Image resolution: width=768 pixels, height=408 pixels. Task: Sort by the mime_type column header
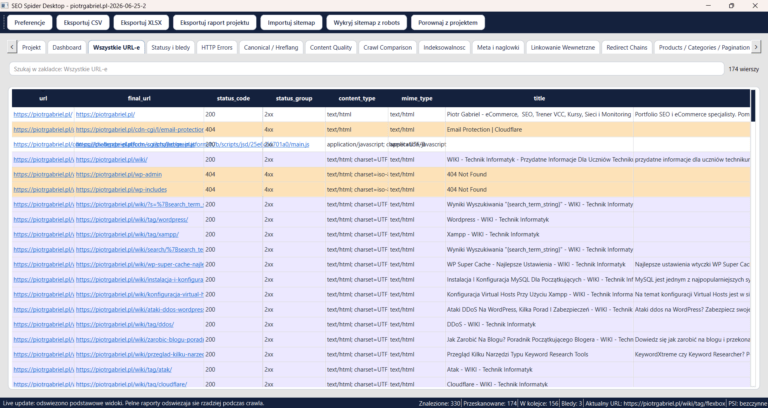click(416, 98)
